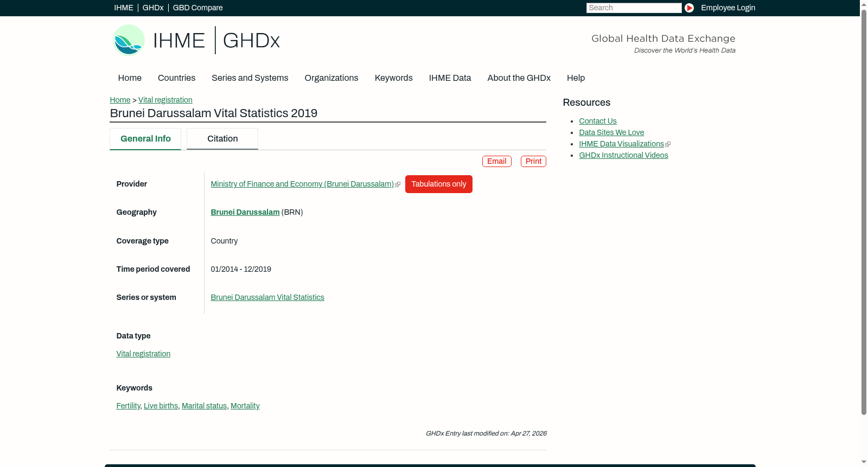
Task: Open Brunei Darussalam Vital Statistics series link
Action: point(267,298)
